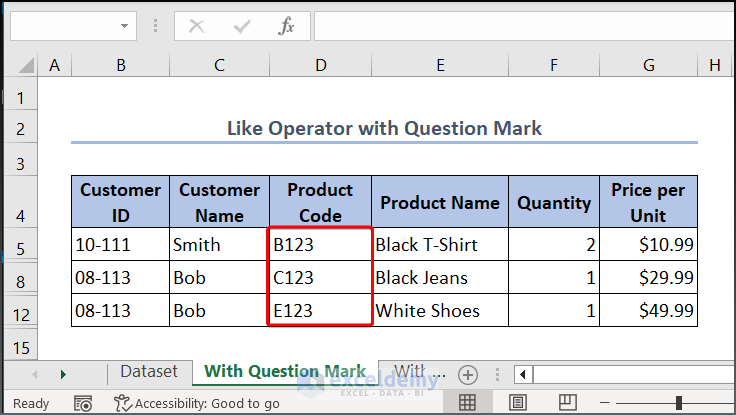Switch to Normal view in status bar

tap(467, 403)
